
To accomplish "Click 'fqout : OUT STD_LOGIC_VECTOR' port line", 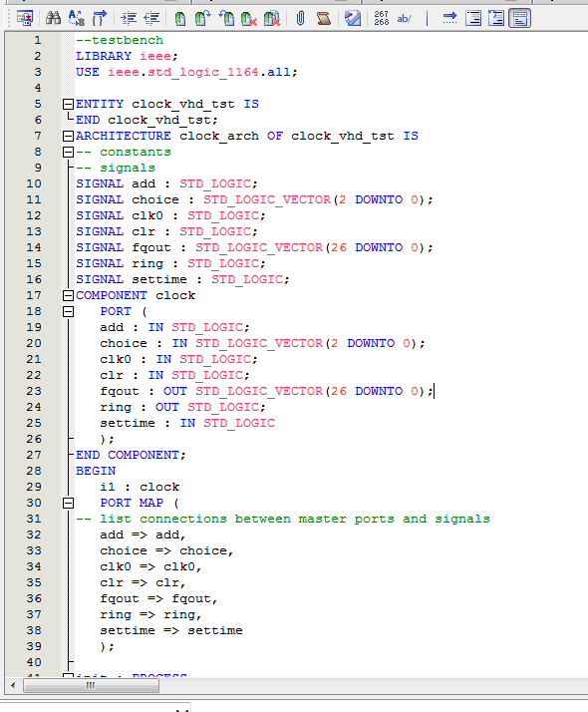I will coord(266,391).
